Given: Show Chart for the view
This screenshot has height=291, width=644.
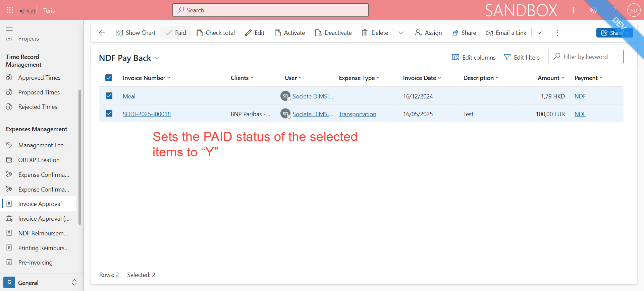Looking at the screenshot, I should tap(136, 33).
